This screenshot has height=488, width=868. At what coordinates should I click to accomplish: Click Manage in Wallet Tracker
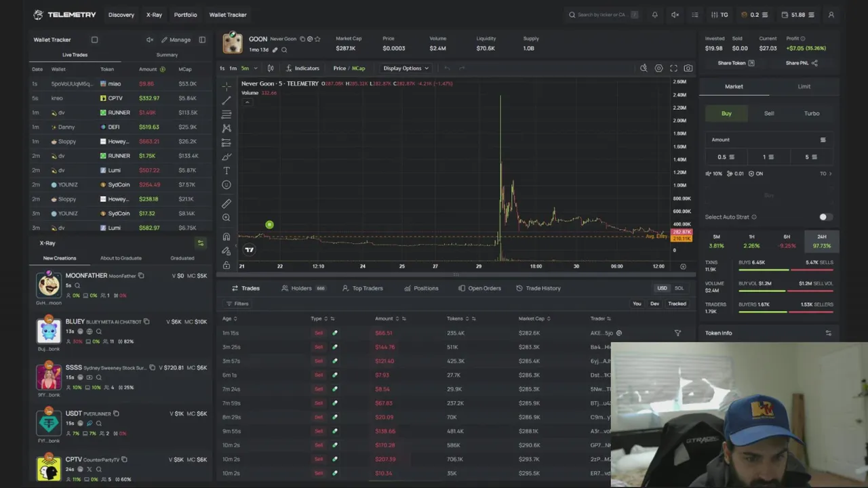coord(175,39)
